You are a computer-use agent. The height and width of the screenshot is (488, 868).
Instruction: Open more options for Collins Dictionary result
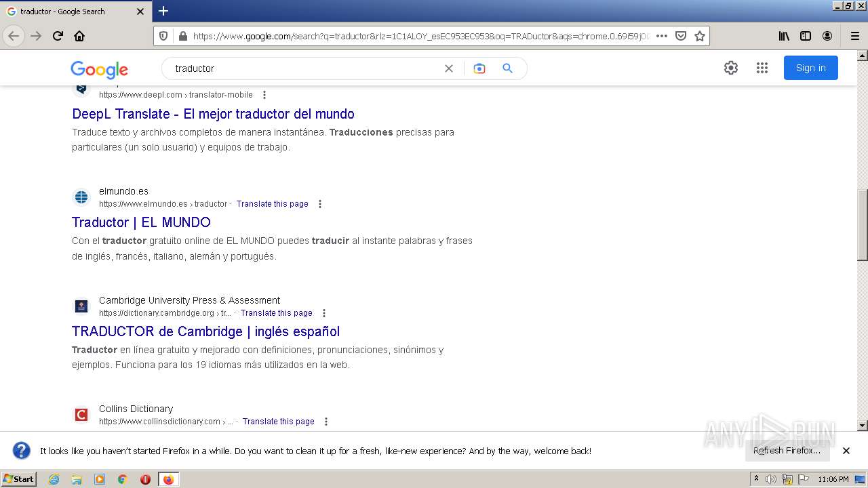pyautogui.click(x=326, y=422)
